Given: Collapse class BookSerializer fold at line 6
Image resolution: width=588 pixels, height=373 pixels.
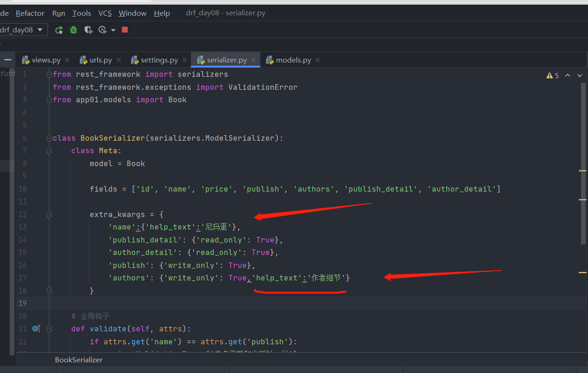Looking at the screenshot, I should point(49,138).
